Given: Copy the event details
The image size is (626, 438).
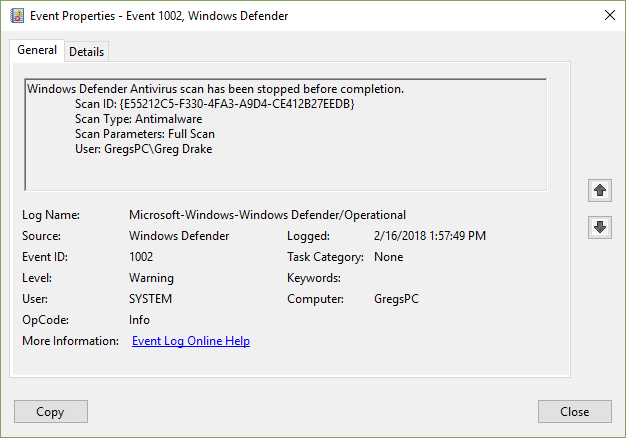Looking at the screenshot, I should pos(51,412).
